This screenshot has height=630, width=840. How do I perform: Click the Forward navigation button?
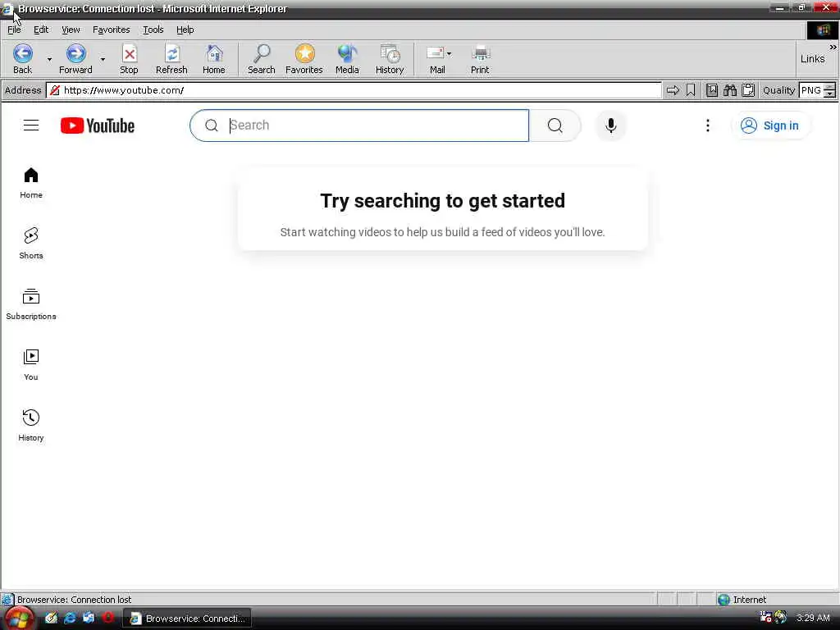tap(75, 59)
